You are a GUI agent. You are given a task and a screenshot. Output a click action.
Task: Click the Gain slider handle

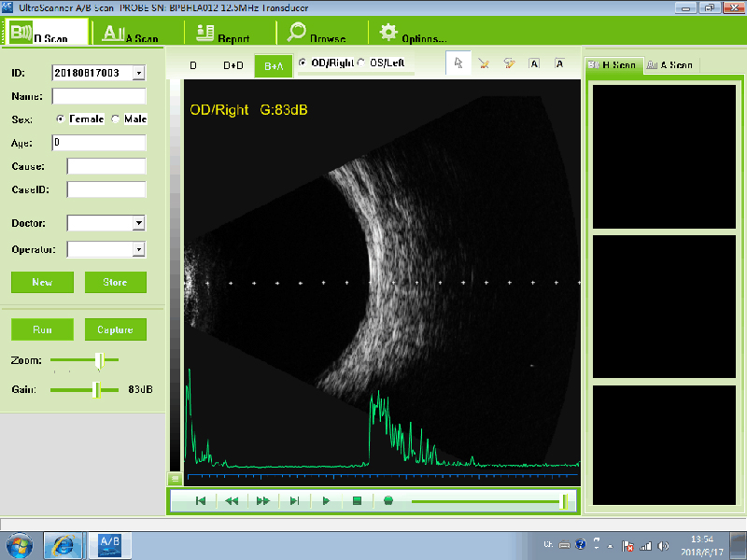point(95,389)
